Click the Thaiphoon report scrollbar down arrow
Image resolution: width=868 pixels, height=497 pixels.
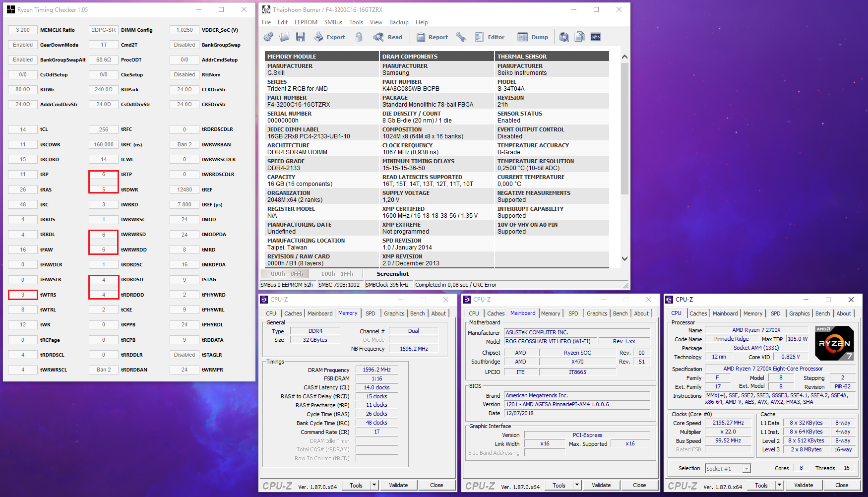point(624,258)
